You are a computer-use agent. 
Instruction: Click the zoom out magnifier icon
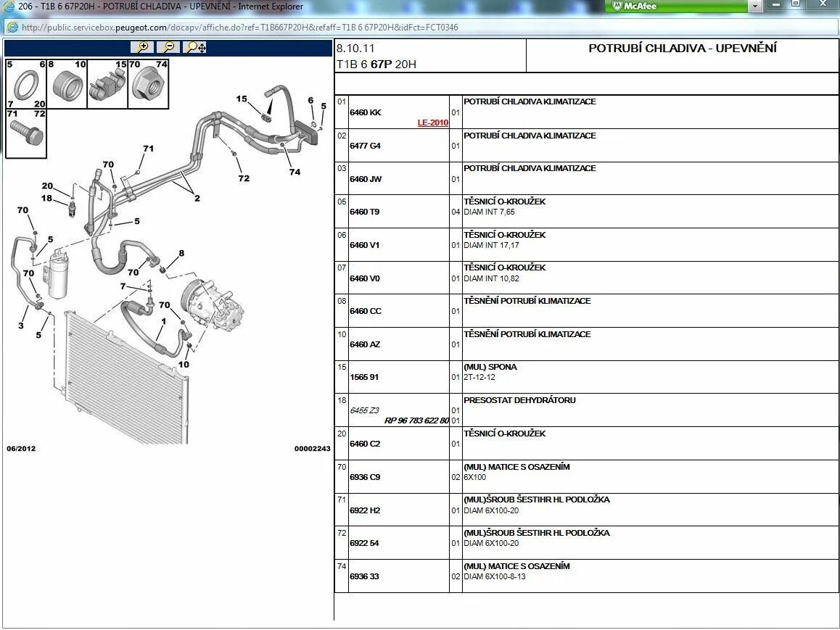168,47
